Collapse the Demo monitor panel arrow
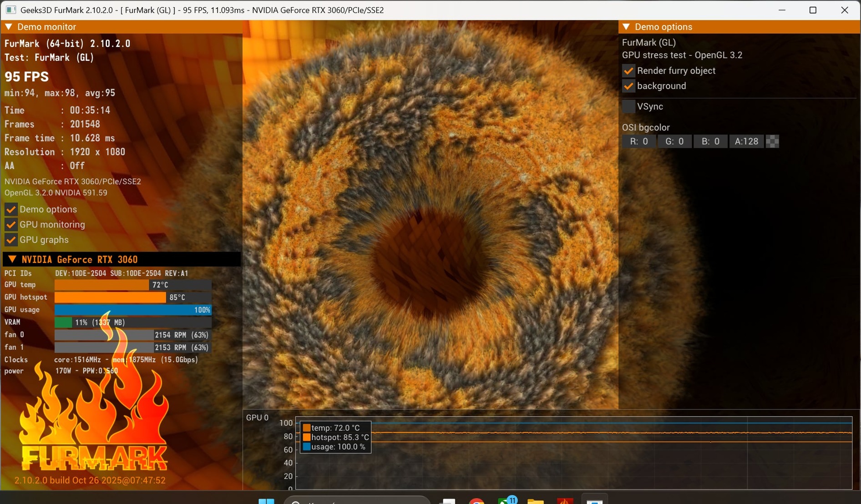 click(9, 27)
